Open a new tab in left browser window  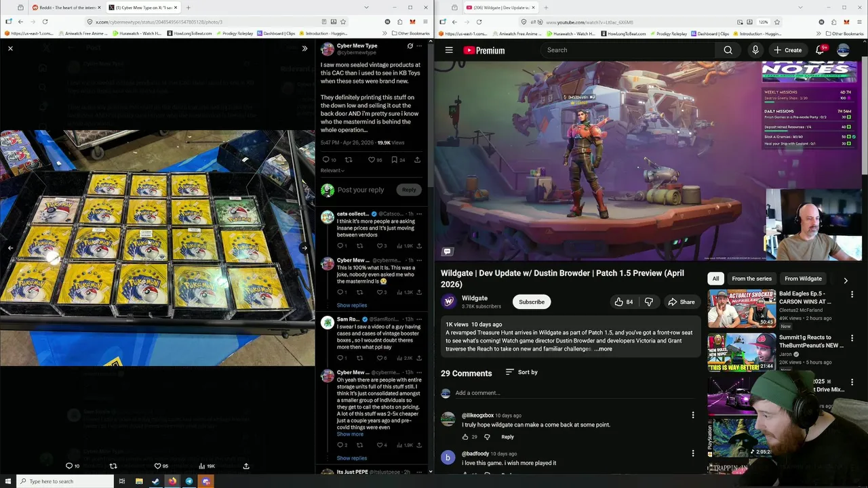[189, 7]
